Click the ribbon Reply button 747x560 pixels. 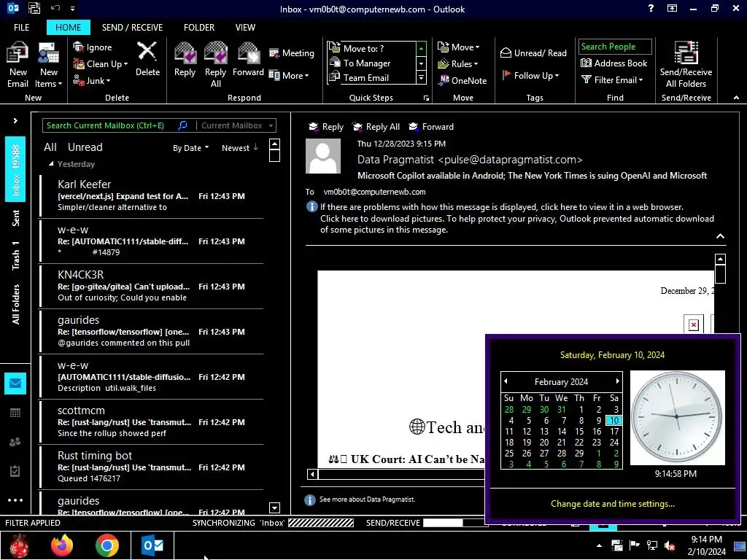(185, 60)
